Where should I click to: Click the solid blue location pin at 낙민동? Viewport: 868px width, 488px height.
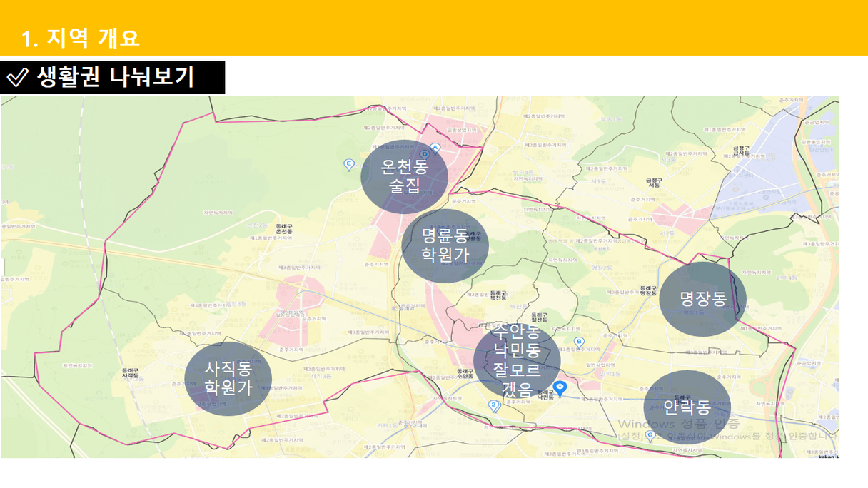(560, 389)
